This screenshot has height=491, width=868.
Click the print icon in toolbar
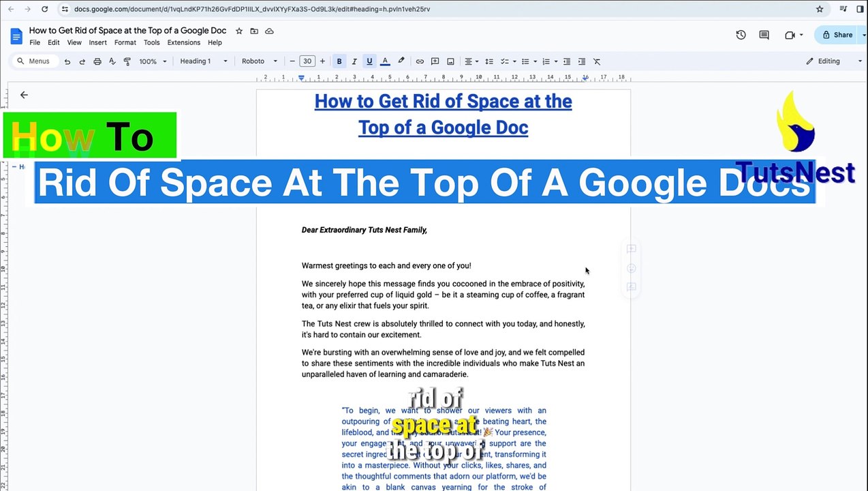(x=97, y=61)
